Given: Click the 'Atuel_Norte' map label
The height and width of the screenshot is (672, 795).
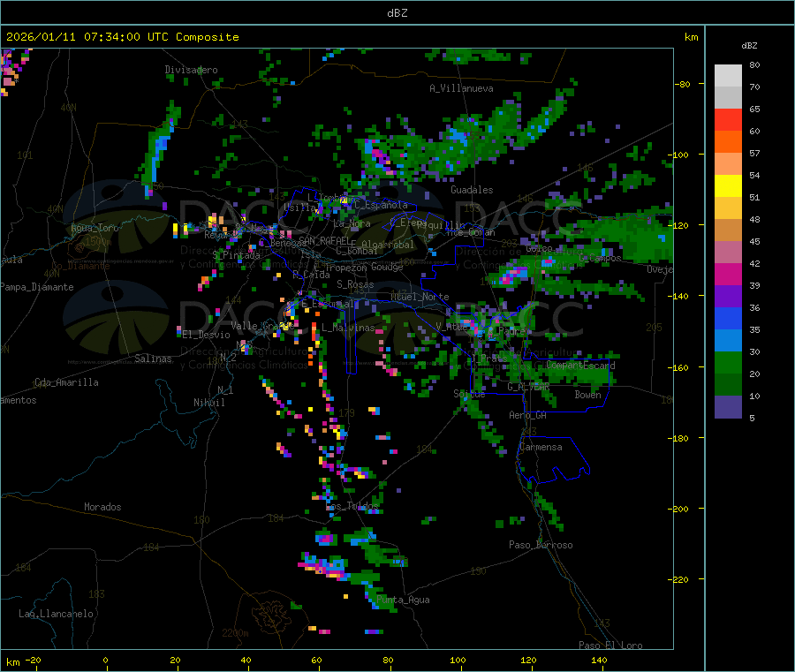Looking at the screenshot, I should pyautogui.click(x=420, y=297).
